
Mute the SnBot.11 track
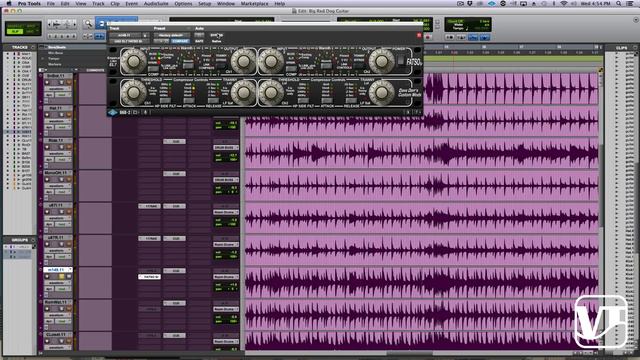tap(69, 82)
